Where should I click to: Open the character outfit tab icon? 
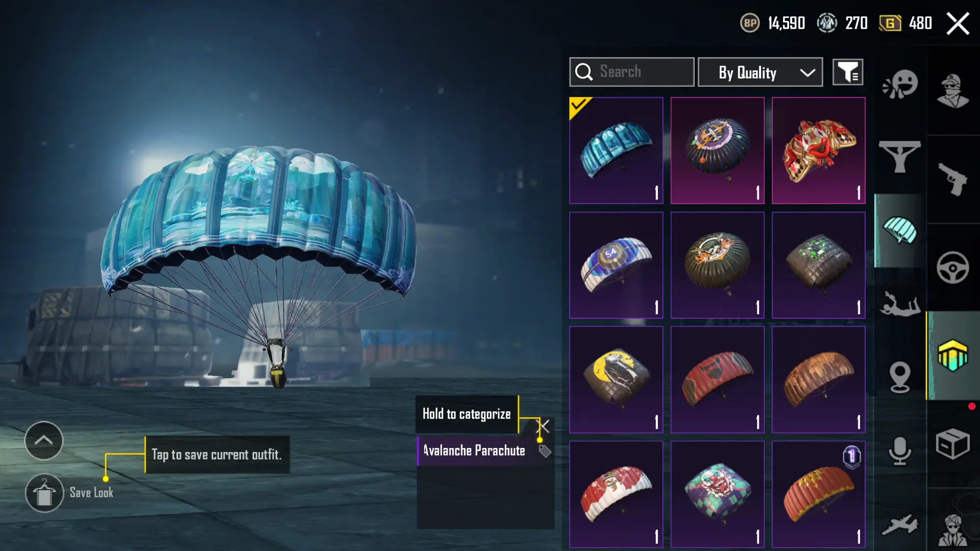coord(952,91)
